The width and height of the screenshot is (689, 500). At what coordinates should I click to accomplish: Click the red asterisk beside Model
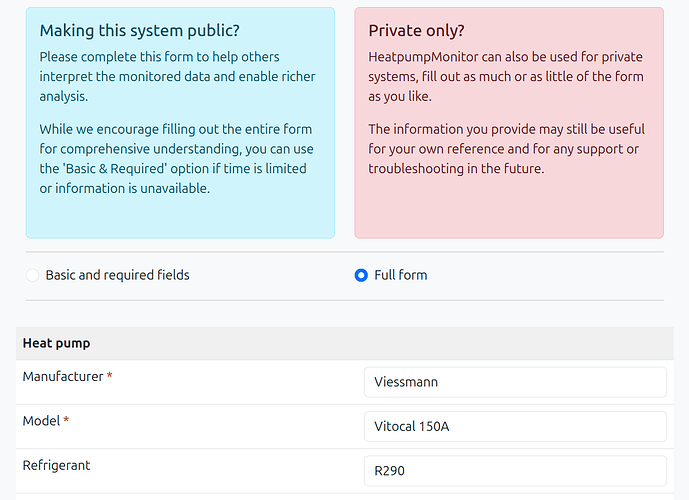(66, 421)
